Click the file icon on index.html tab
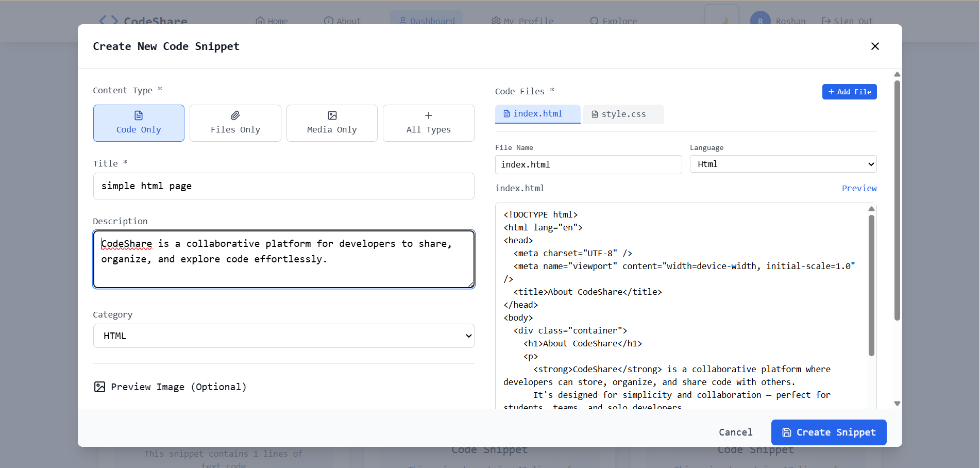980x468 pixels. 506,114
